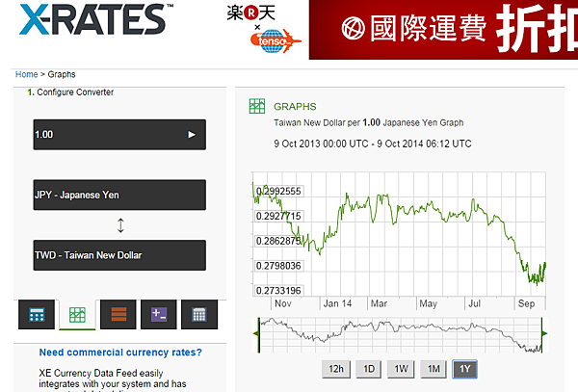Open the red international shipping discount banner

(443, 30)
